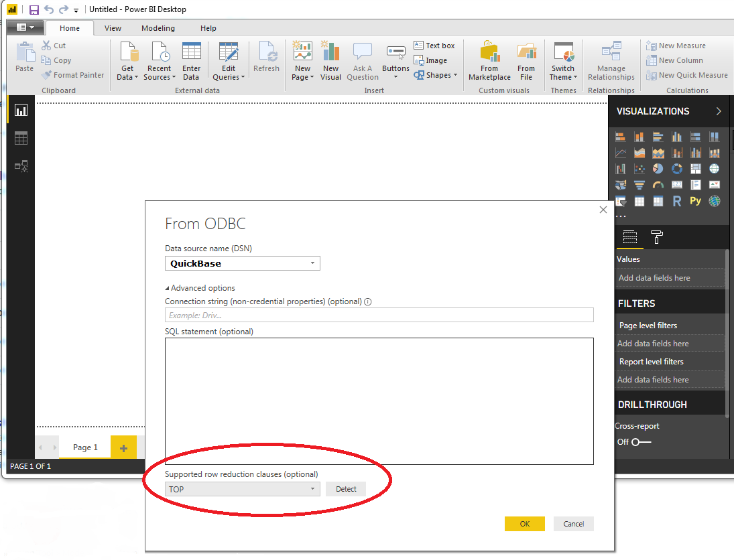Switch to Model view in sidebar
This screenshot has height=560, width=734.
[x=21, y=166]
